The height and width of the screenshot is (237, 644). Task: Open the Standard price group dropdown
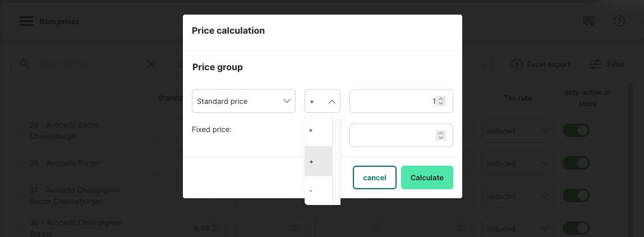pos(243,101)
